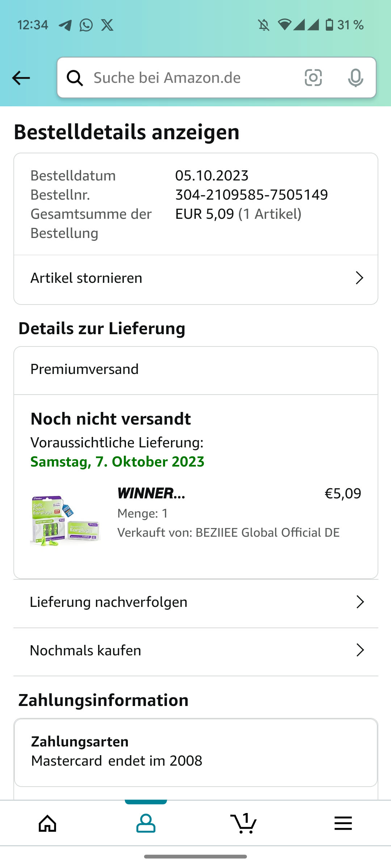Tap Artikel stornieren option
391x868 pixels.
(87, 278)
